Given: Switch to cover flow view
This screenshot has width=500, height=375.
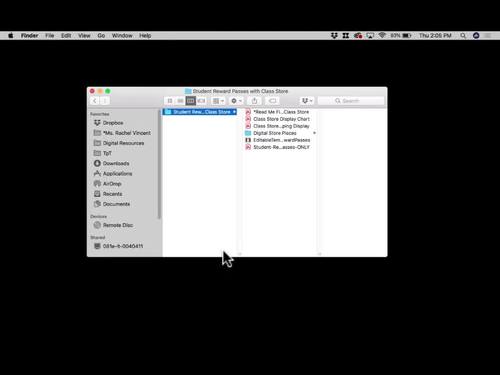Looking at the screenshot, I should [201, 101].
